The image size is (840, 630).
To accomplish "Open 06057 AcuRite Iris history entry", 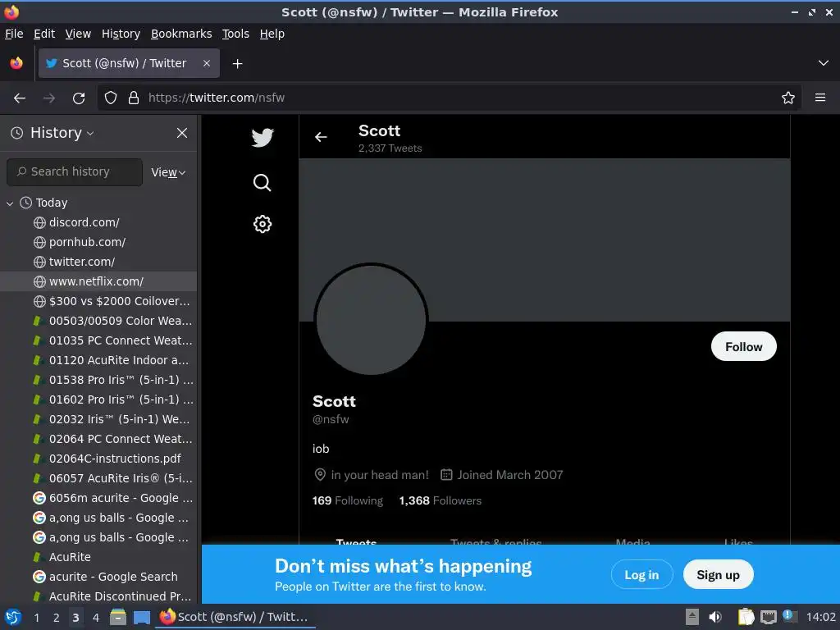I will click(98, 478).
